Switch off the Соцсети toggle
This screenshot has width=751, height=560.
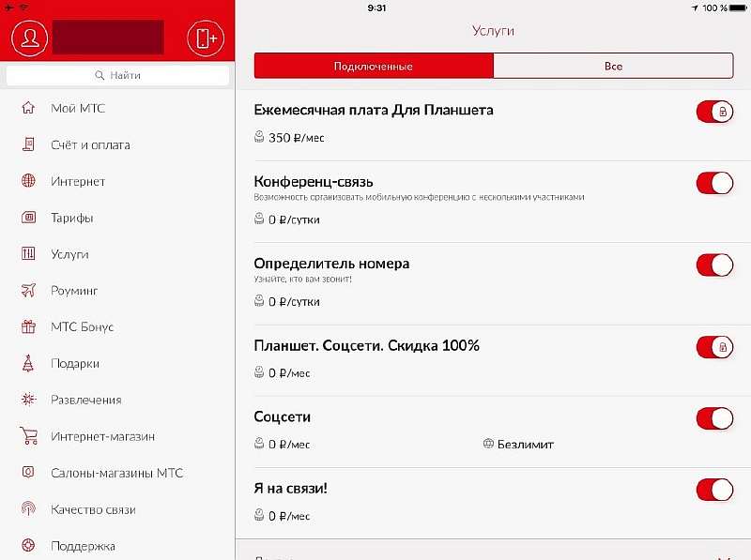[714, 418]
